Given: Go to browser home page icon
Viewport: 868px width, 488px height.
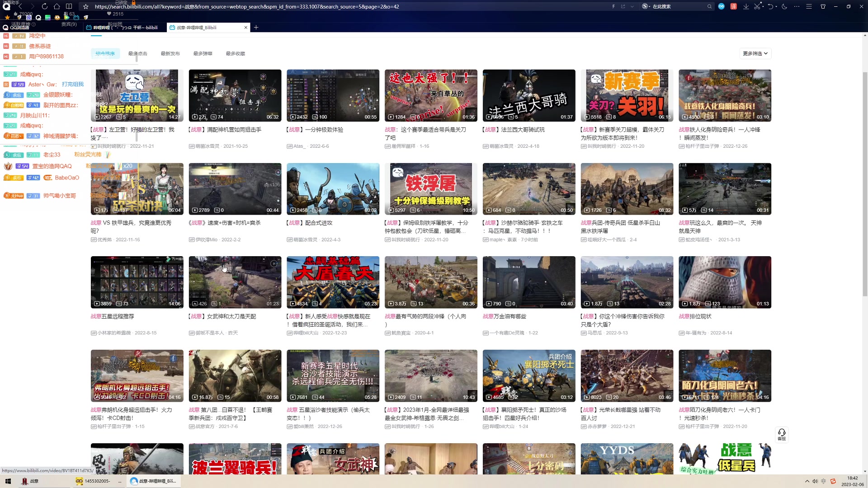Looking at the screenshot, I should (57, 6).
